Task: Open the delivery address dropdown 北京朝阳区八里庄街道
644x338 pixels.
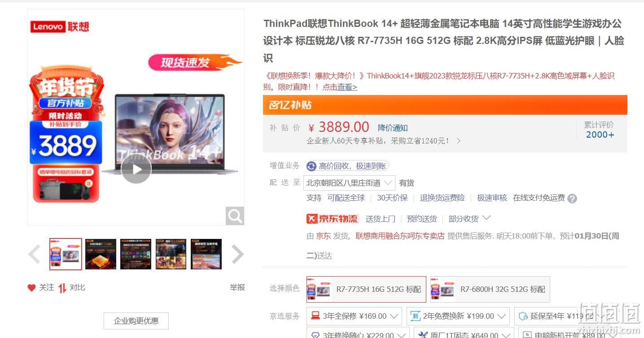Action: (x=349, y=183)
